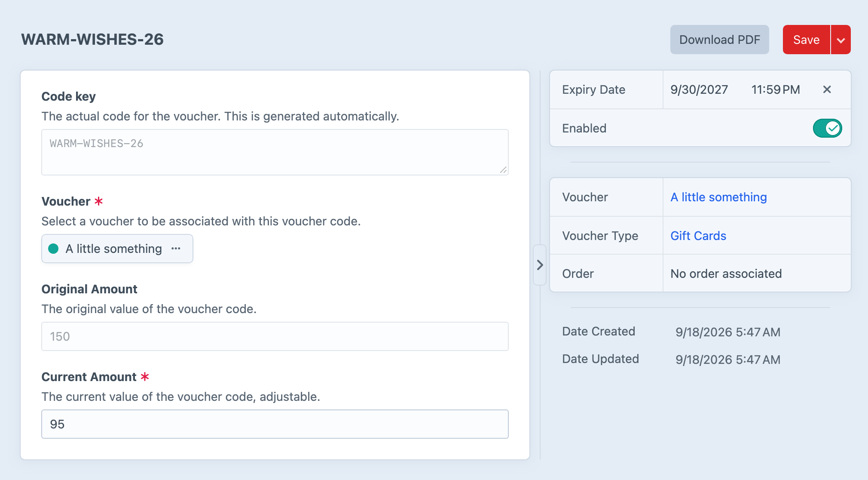The height and width of the screenshot is (480, 868).
Task: Open the actions menu on the A little something chip
Action: click(176, 249)
